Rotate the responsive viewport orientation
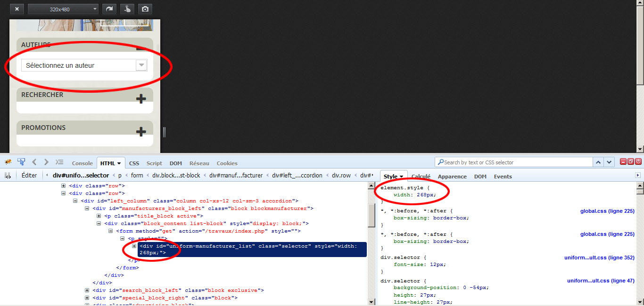644x306 pixels. 109,9
